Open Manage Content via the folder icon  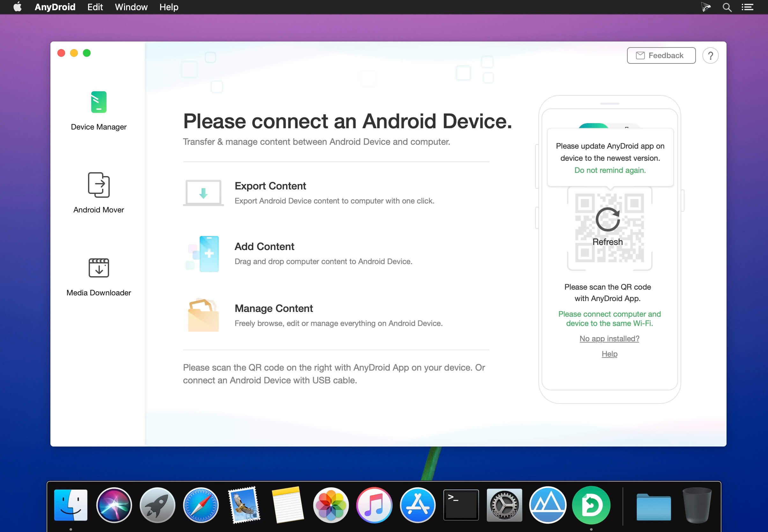(x=204, y=314)
